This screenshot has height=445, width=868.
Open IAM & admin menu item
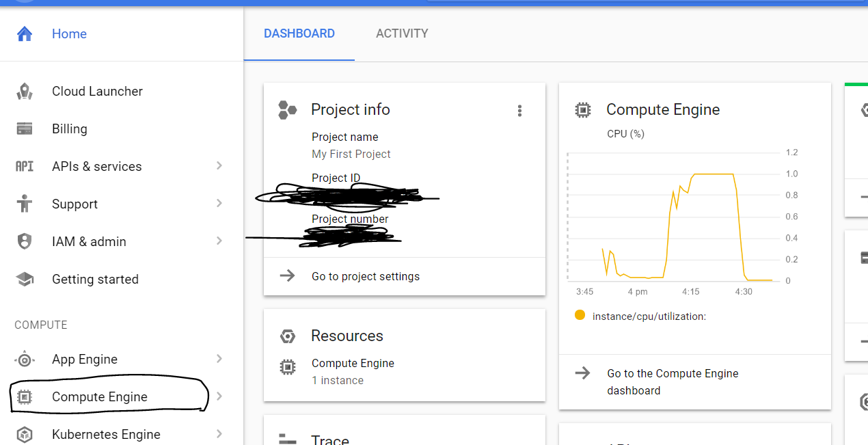click(122, 241)
